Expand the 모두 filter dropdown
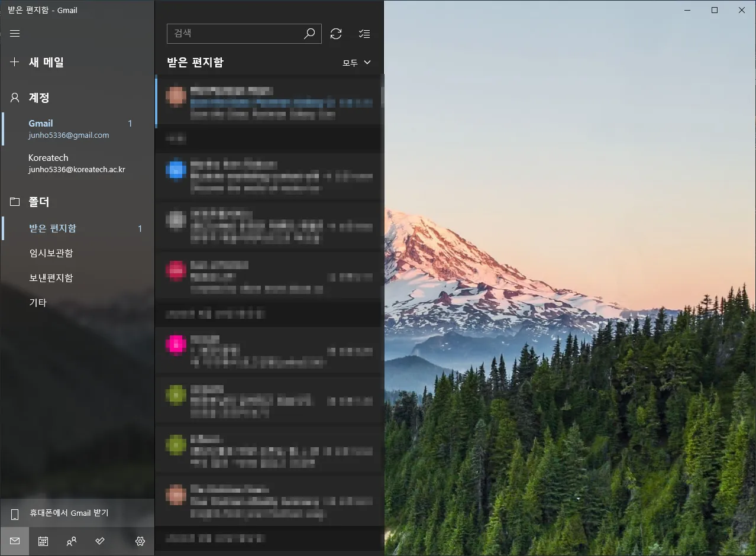The width and height of the screenshot is (756, 556). tap(357, 63)
